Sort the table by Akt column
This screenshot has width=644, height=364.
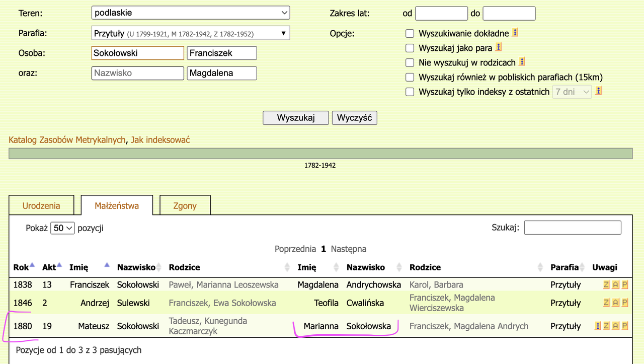point(52,267)
